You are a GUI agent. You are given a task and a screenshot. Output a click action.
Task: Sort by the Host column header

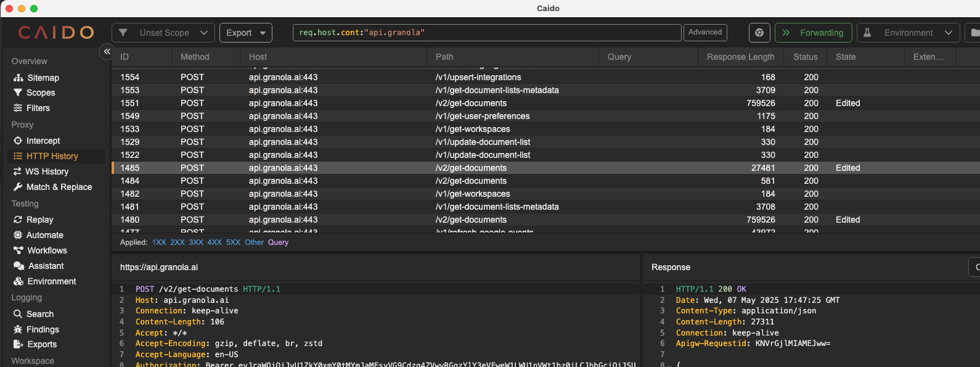(x=333, y=57)
